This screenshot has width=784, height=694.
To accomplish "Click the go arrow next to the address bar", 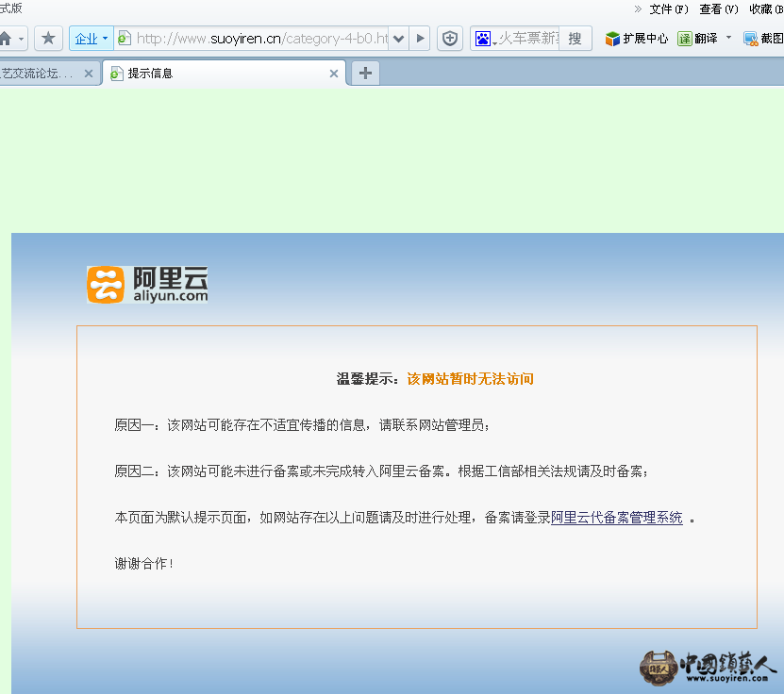I will pos(420,39).
